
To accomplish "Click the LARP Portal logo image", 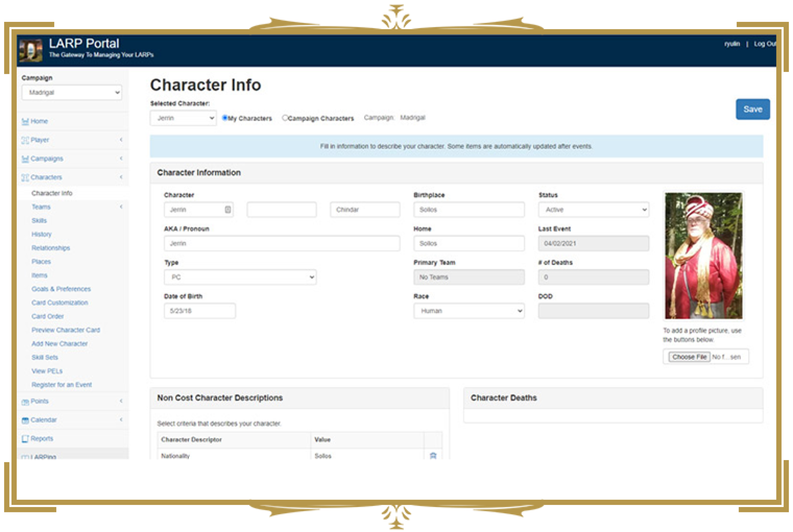I will coord(31,50).
